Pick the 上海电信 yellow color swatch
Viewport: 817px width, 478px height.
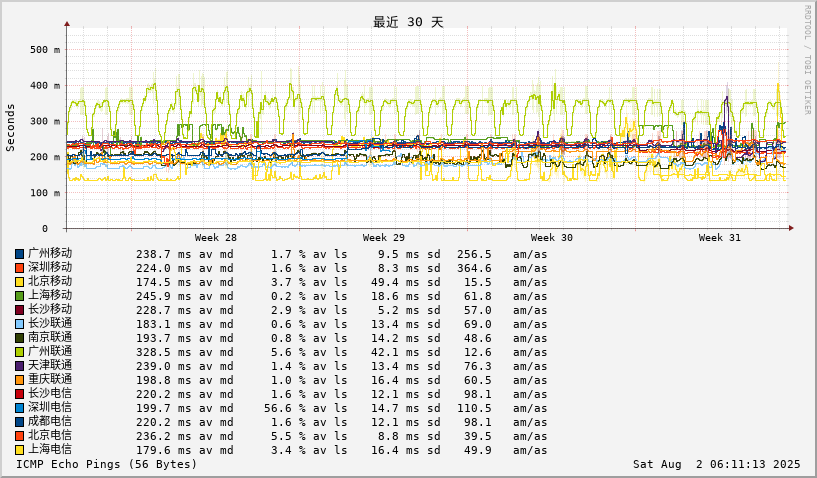19,451
